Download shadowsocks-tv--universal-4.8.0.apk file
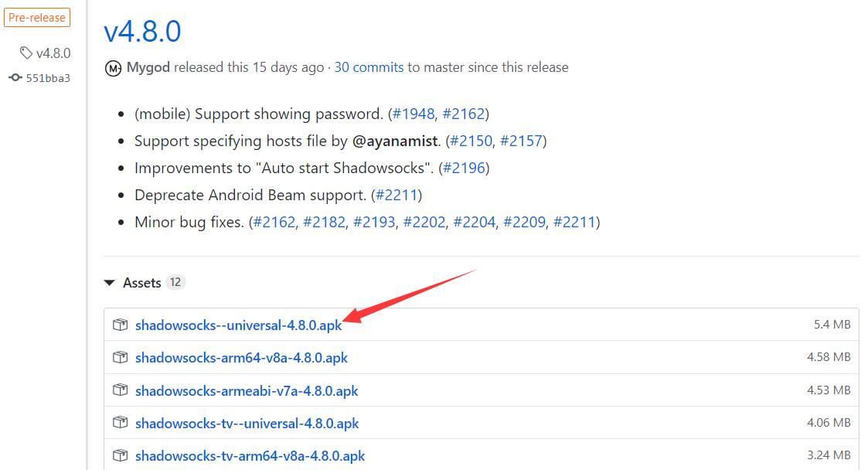 (x=247, y=424)
